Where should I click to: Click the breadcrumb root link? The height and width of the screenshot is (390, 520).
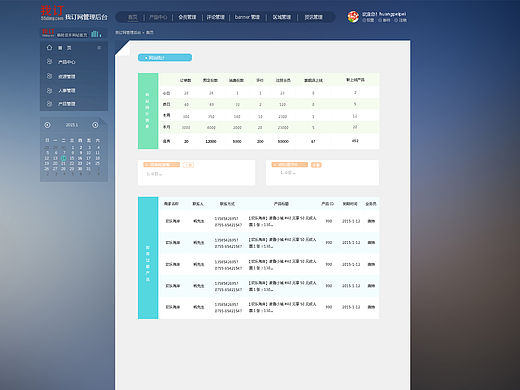[x=128, y=32]
